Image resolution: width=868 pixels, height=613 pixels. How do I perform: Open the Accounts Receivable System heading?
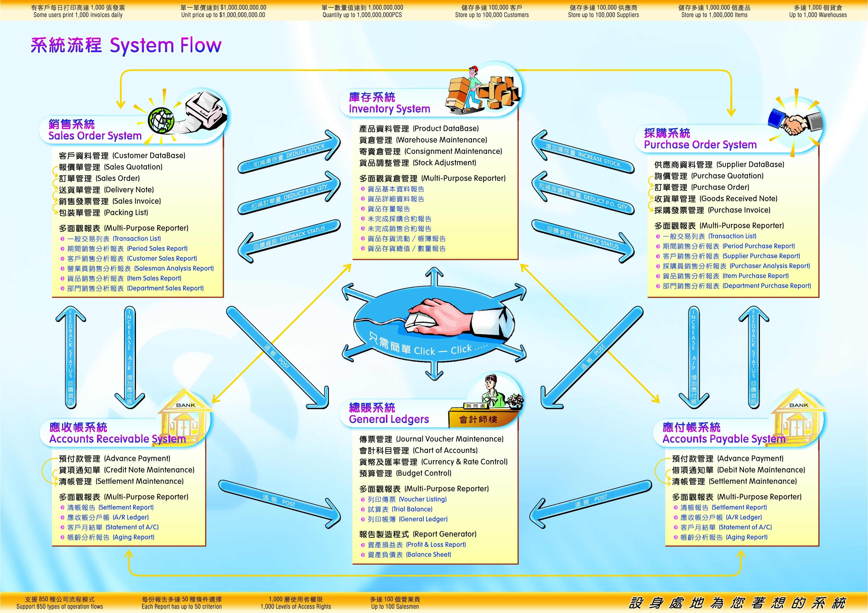[x=118, y=433]
